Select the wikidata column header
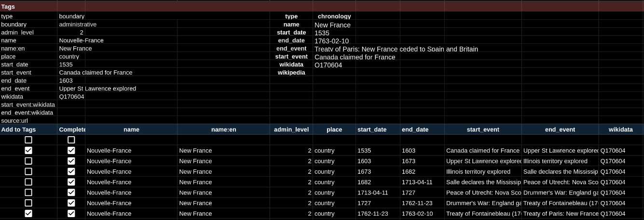 [x=620, y=129]
